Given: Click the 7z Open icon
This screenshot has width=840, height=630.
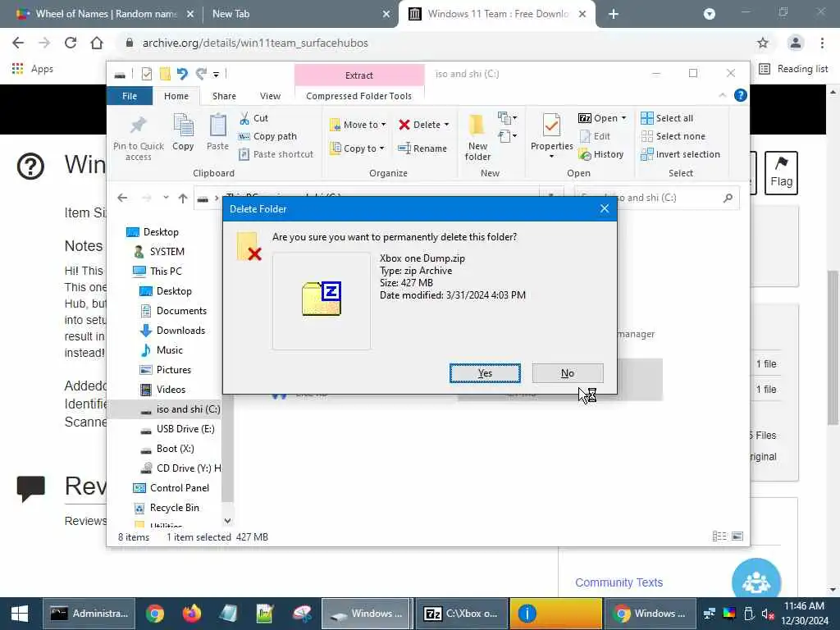Looking at the screenshot, I should (x=585, y=118).
